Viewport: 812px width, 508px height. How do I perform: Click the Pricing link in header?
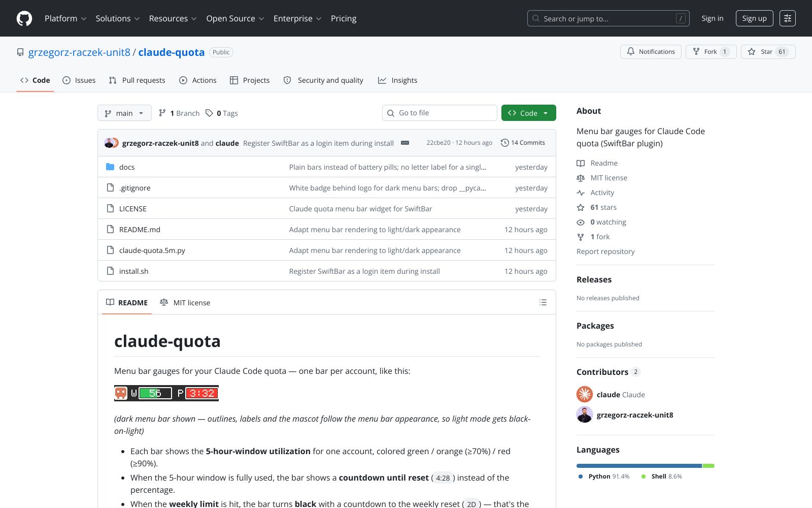[x=344, y=18]
